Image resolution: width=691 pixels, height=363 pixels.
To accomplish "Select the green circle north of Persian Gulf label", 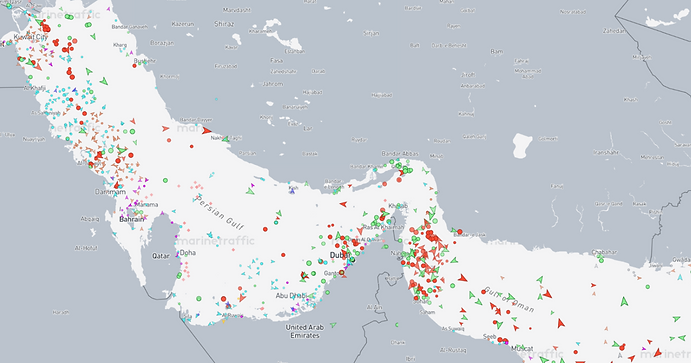I will click(x=165, y=180).
